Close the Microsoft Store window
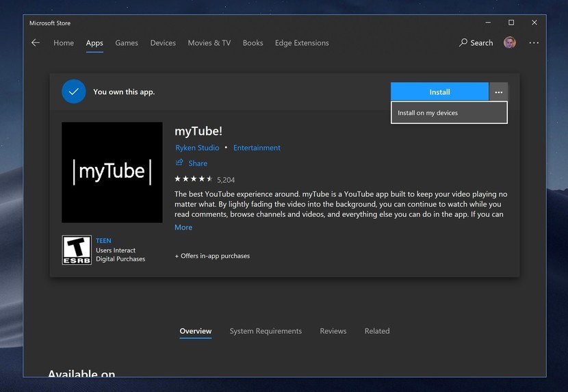The width and height of the screenshot is (568, 392). 534,23
